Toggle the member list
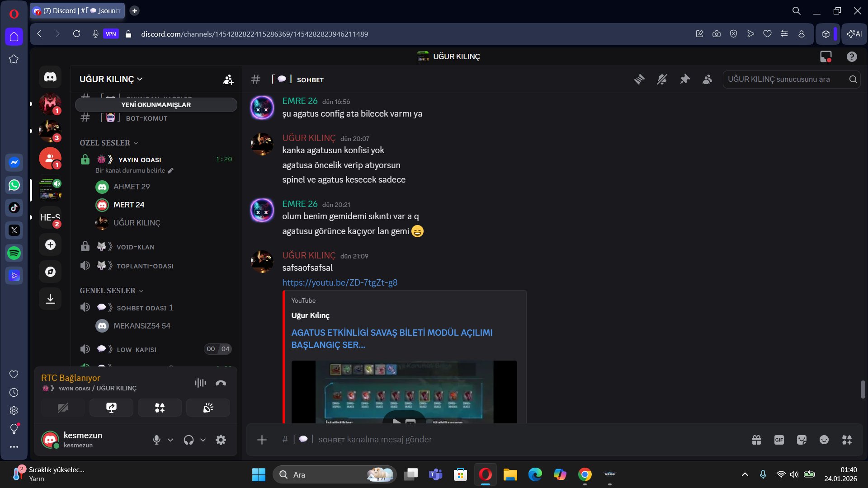This screenshot has width=868, height=488. click(x=708, y=80)
